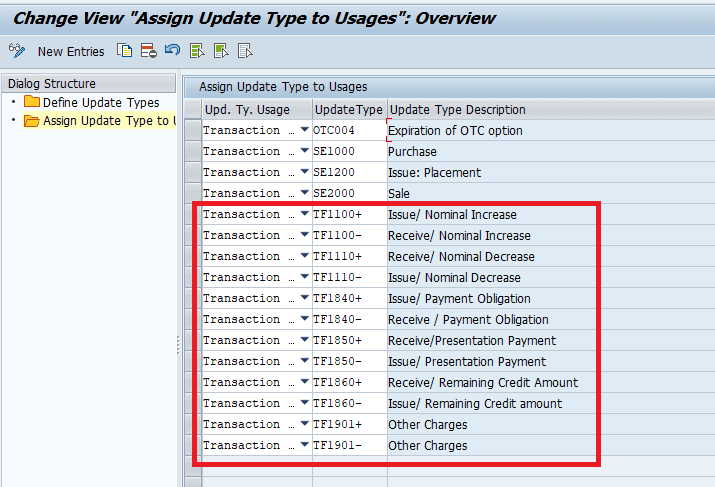This screenshot has height=487, width=715.
Task: Click the Deselect All icon
Action: click(x=245, y=51)
